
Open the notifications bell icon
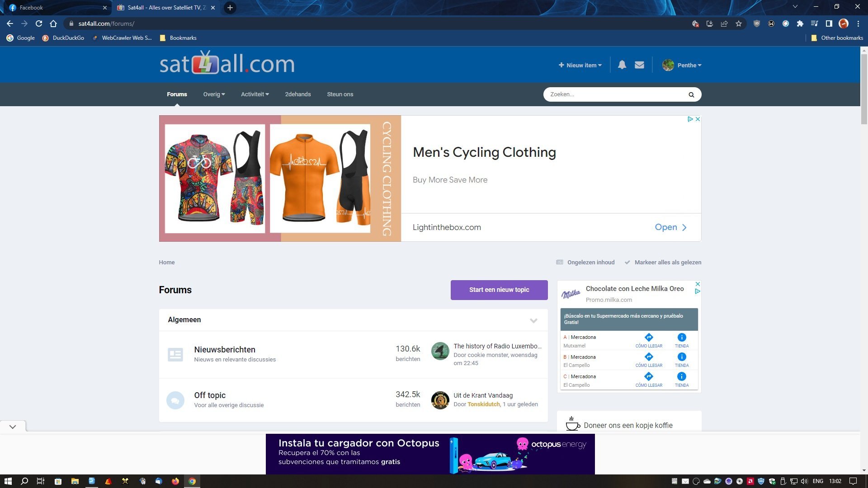tap(622, 65)
